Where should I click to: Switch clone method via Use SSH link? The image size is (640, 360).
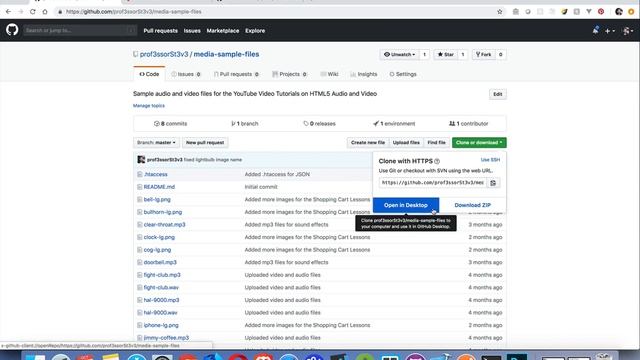pos(490,160)
